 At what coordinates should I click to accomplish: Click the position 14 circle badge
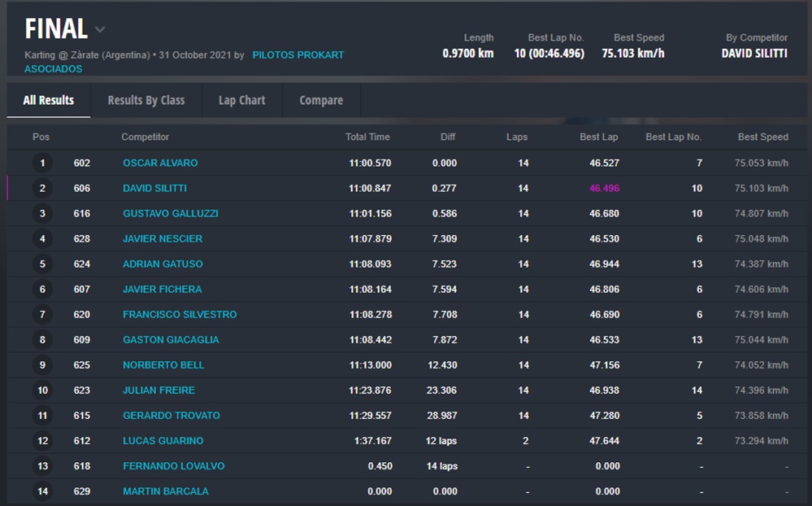[x=42, y=491]
